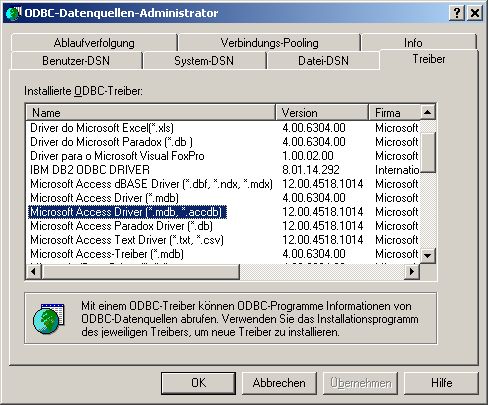Click the vertical scrollbar thumb
Screen dimensions: 488x405
pyautogui.click(x=428, y=153)
